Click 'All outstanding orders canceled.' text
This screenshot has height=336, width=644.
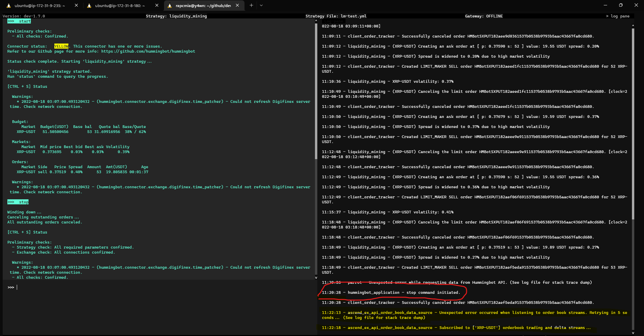coord(45,222)
